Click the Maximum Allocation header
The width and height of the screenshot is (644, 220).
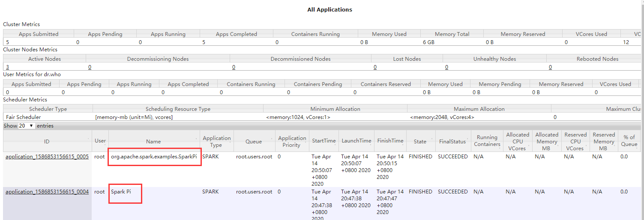click(x=479, y=109)
